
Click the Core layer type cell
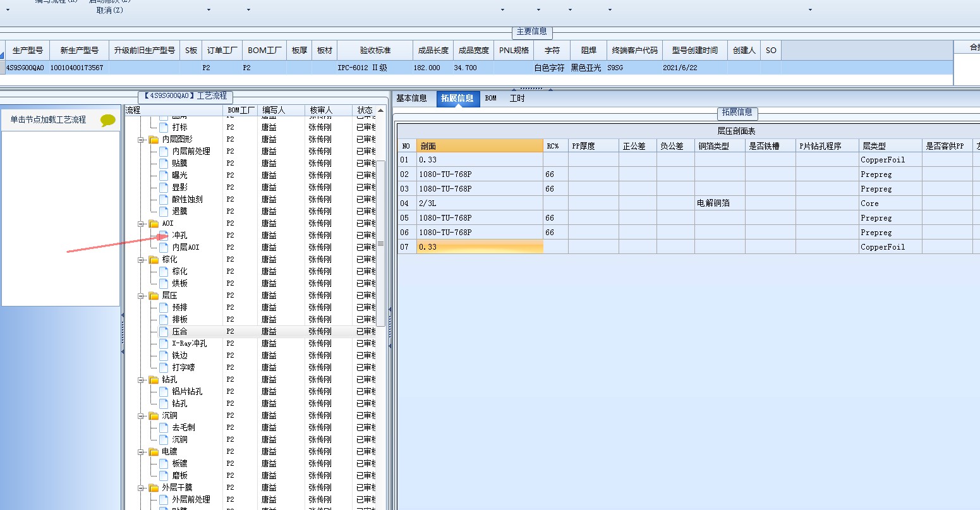coord(891,203)
